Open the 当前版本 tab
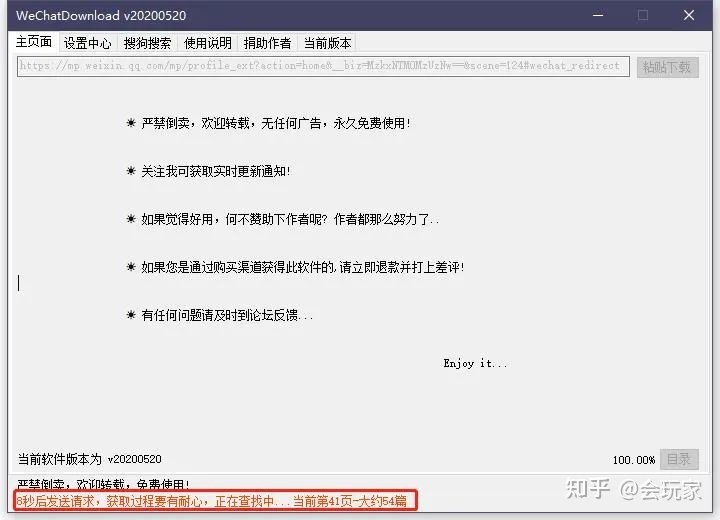The height and width of the screenshot is (520, 720). [x=327, y=43]
